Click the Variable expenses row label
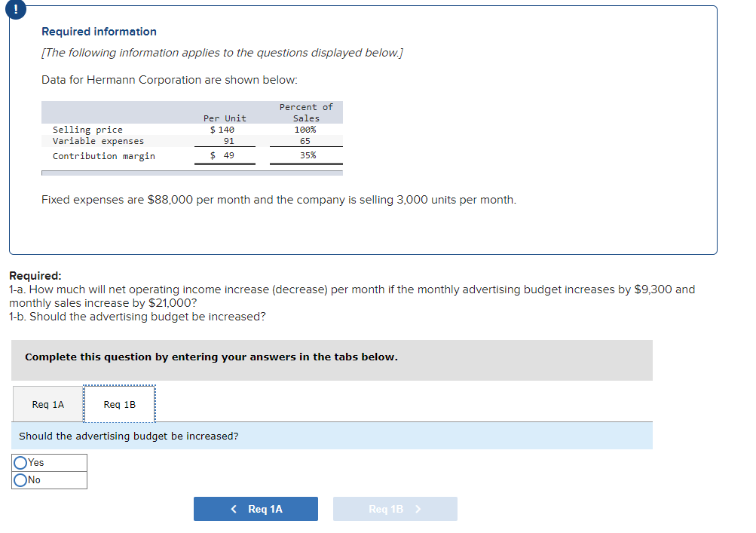The height and width of the screenshot is (533, 756). pos(98,141)
